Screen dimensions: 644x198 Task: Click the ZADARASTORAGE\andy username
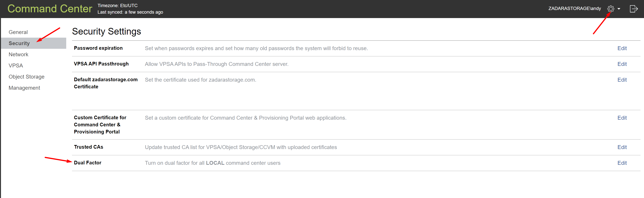point(575,8)
